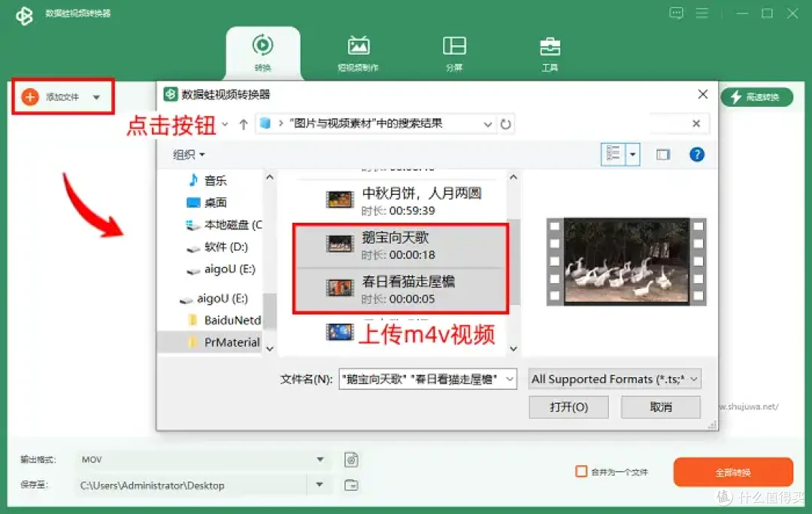Refresh the folder search results
Viewport: 812px width, 514px height.
pos(505,124)
